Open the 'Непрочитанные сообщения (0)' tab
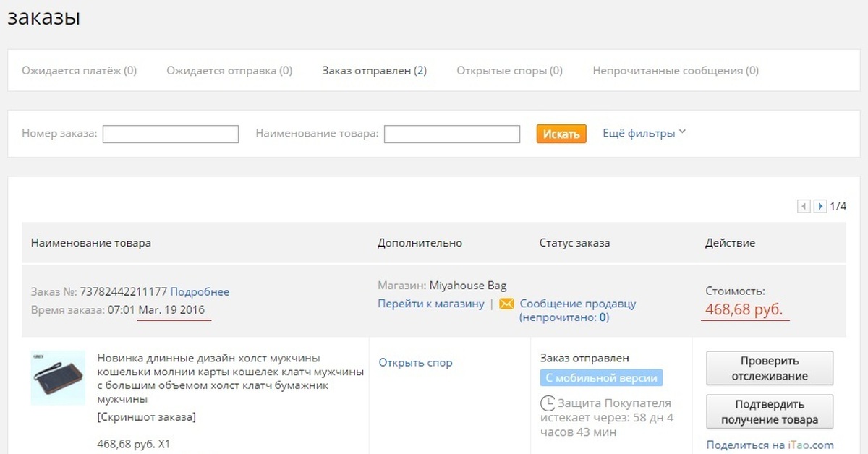The height and width of the screenshot is (454, 868). click(x=674, y=71)
